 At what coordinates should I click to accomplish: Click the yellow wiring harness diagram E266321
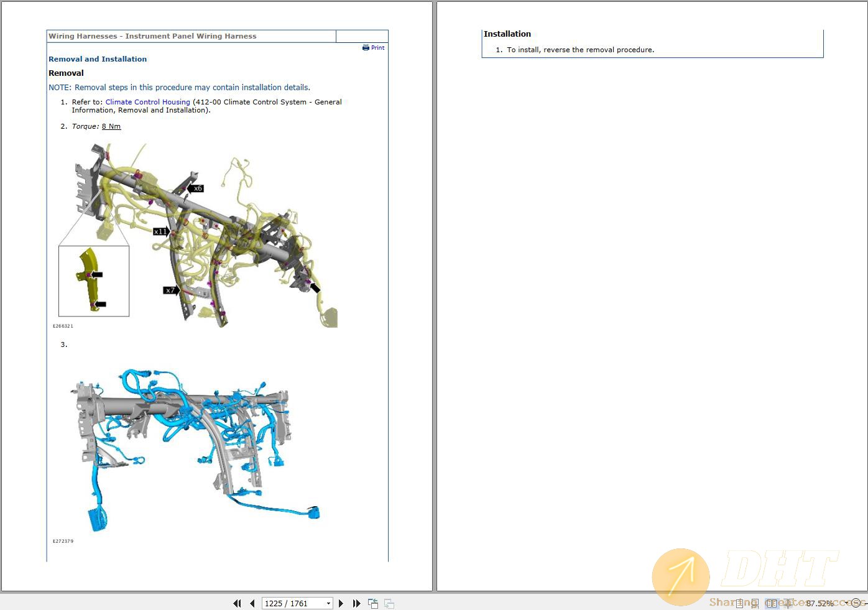(x=198, y=235)
